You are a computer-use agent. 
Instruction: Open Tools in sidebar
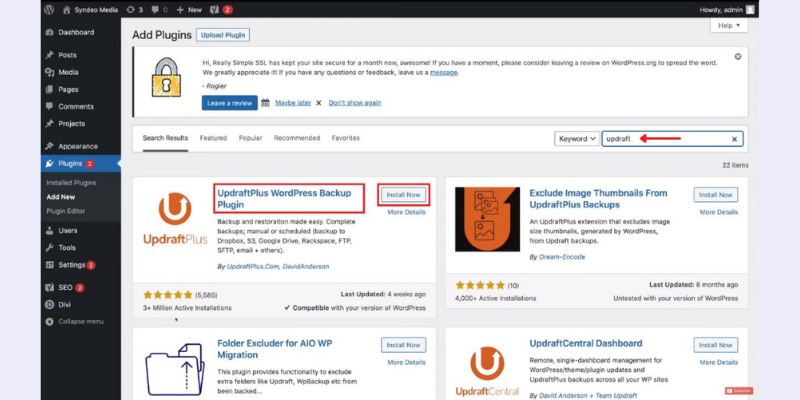coord(67,248)
